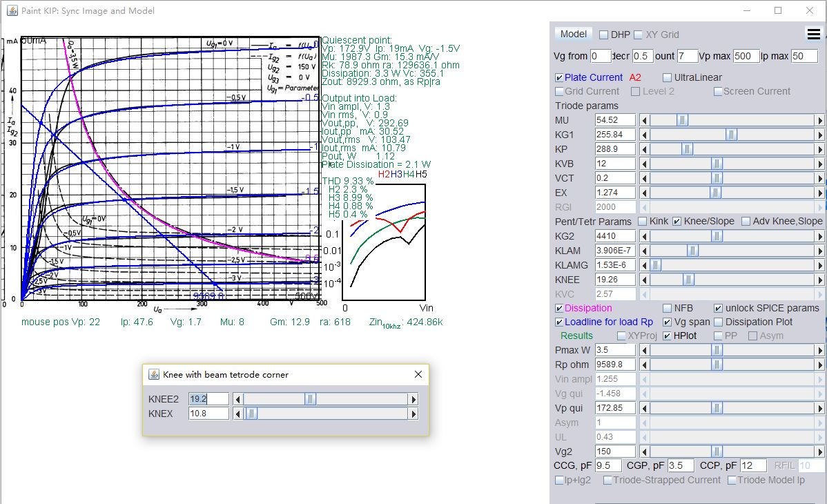Click the KP slider right arrow
Viewport: 827px width, 504px height.
pyautogui.click(x=819, y=149)
